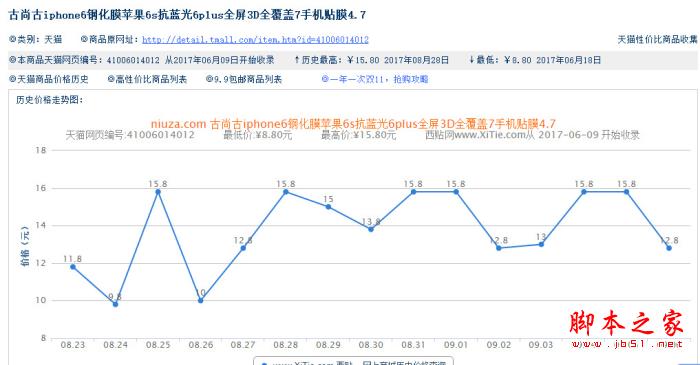Open the detail.tmall.com product URL link

pos(255,40)
